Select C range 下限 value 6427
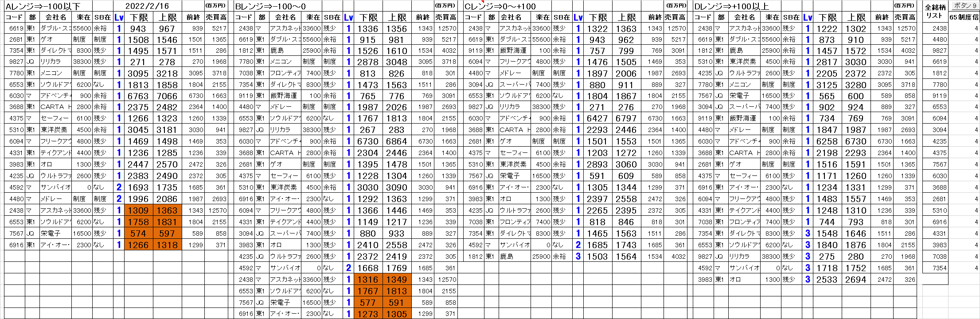The height and width of the screenshot is (319, 980). click(597, 119)
